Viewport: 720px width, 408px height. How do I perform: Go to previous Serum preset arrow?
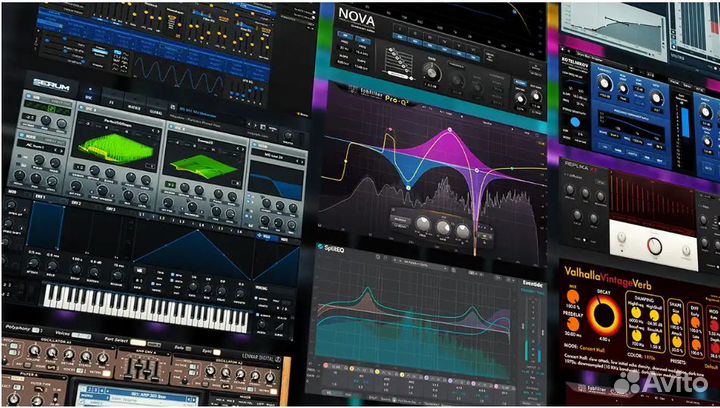point(249,124)
